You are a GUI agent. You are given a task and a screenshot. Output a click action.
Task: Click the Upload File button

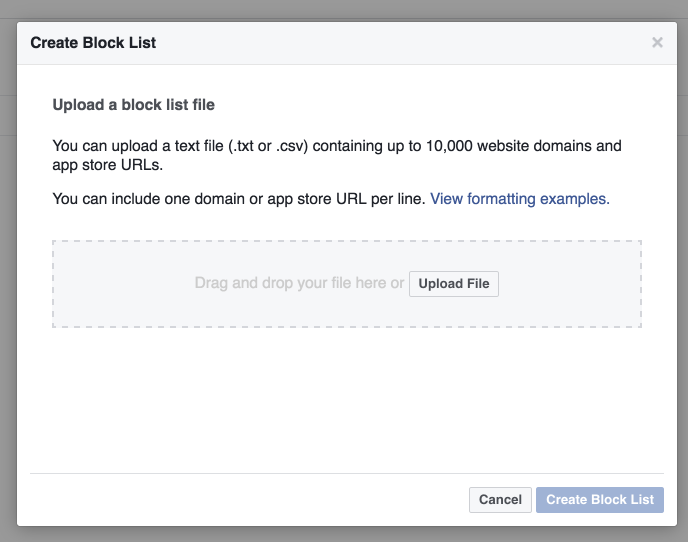click(454, 284)
